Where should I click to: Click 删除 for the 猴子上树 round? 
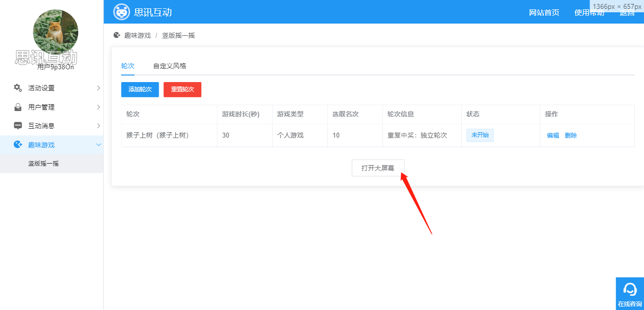(571, 136)
